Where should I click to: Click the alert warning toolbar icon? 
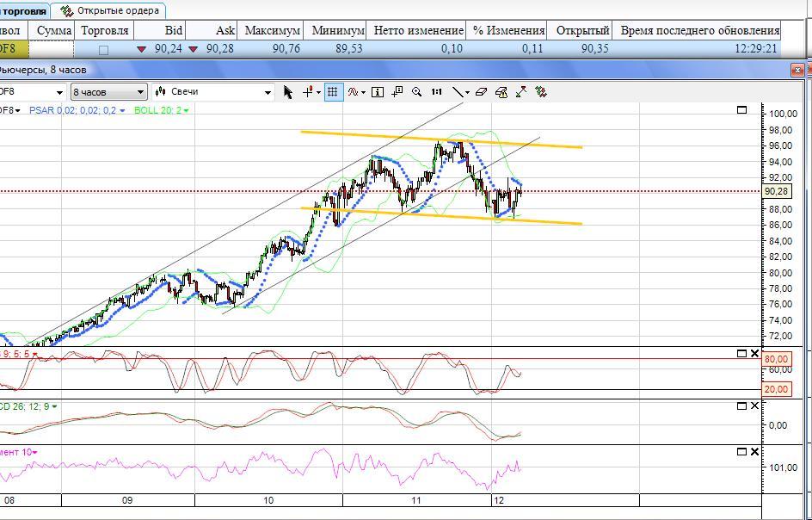501,92
